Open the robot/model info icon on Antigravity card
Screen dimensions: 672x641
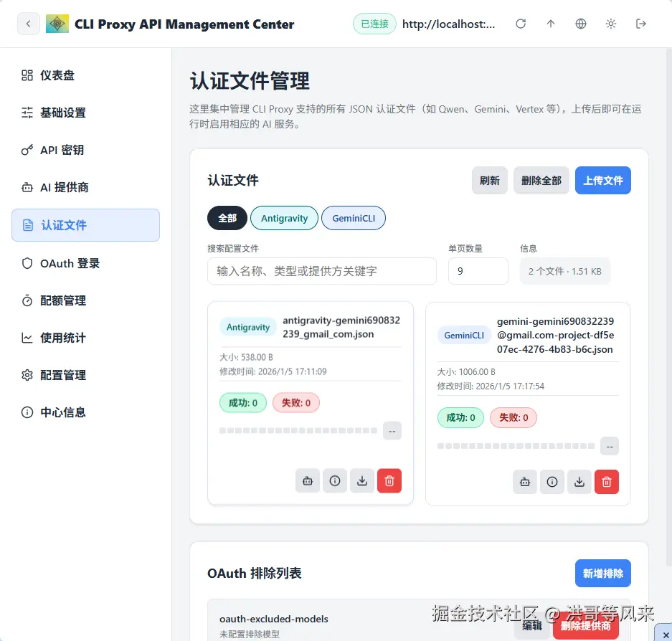click(x=307, y=480)
